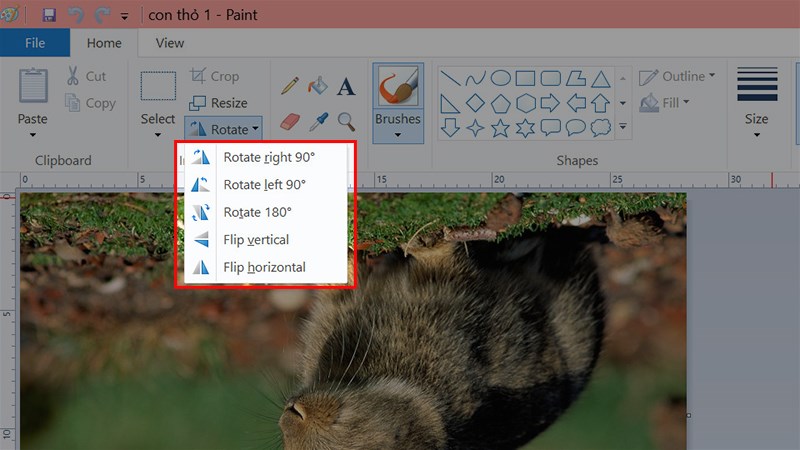Viewport: 800px width, 450px height.
Task: Select the Line shape
Action: (450, 78)
